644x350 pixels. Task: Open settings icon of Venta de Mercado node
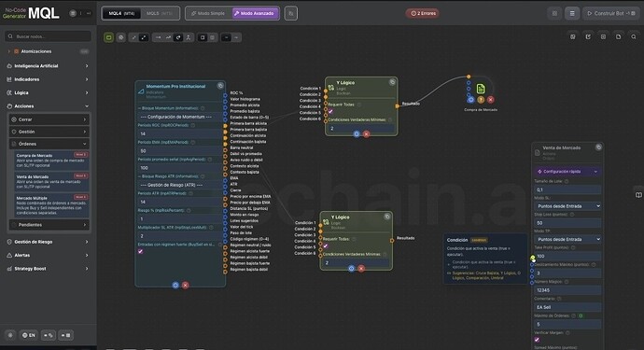598,147
